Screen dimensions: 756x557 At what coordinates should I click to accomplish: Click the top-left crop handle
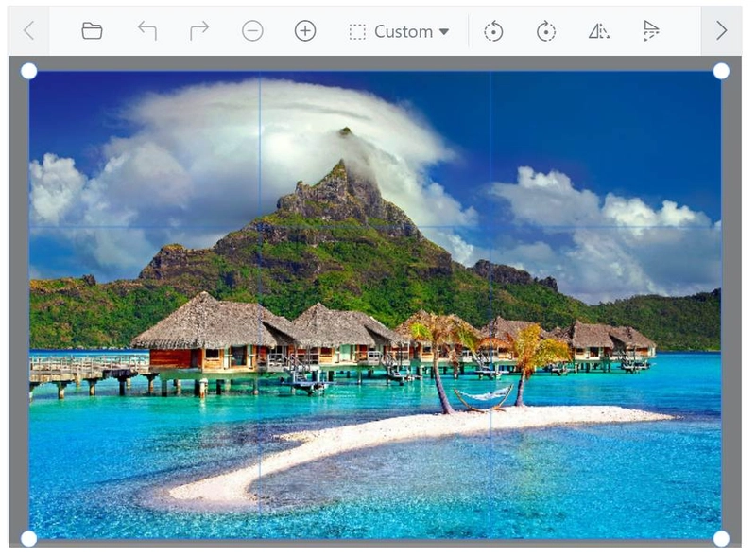click(29, 71)
